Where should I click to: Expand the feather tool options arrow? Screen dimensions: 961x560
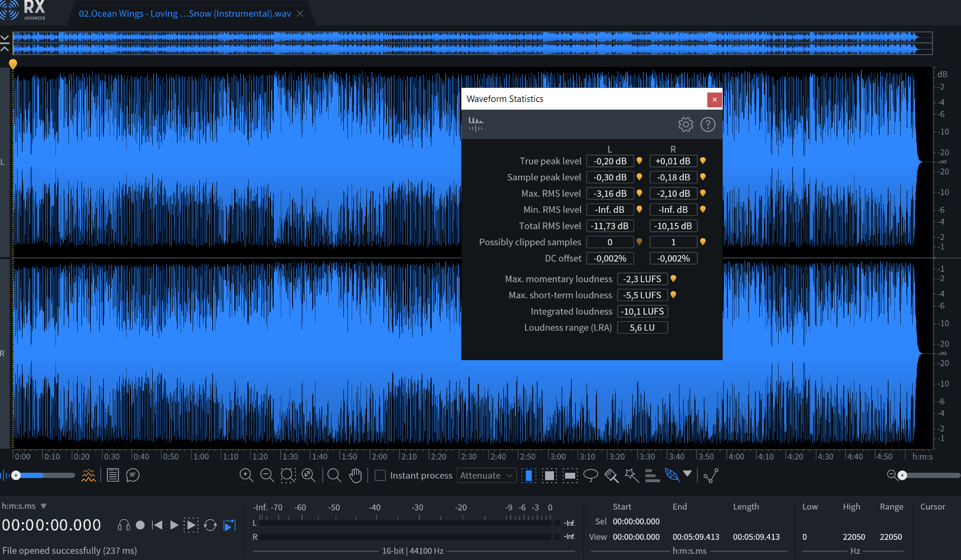(x=687, y=473)
